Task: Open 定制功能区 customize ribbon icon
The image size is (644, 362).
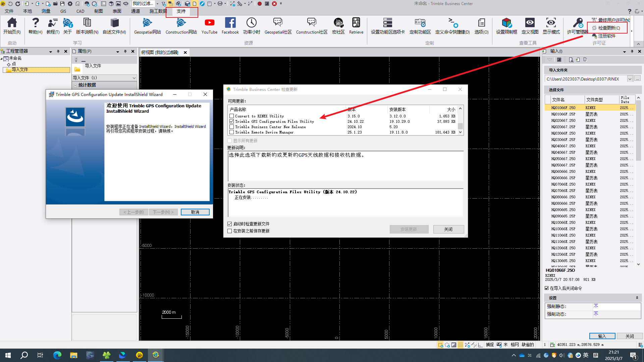Action: pos(420,26)
